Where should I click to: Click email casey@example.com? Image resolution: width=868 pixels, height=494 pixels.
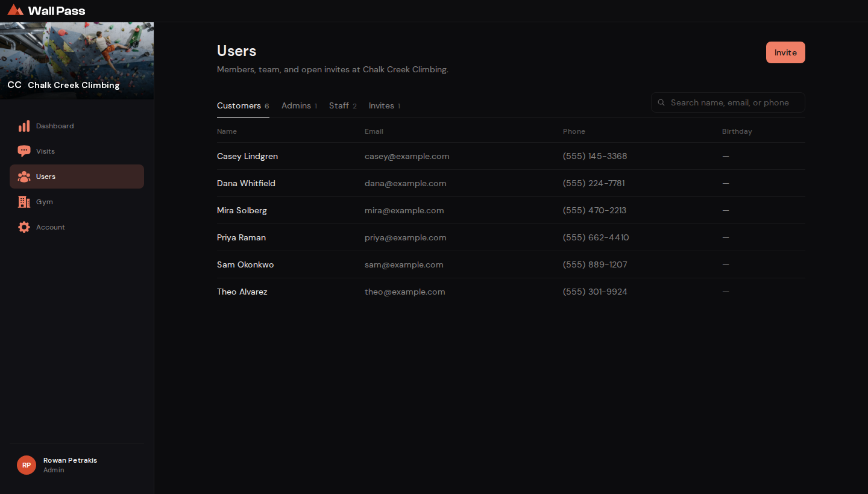tap(407, 156)
